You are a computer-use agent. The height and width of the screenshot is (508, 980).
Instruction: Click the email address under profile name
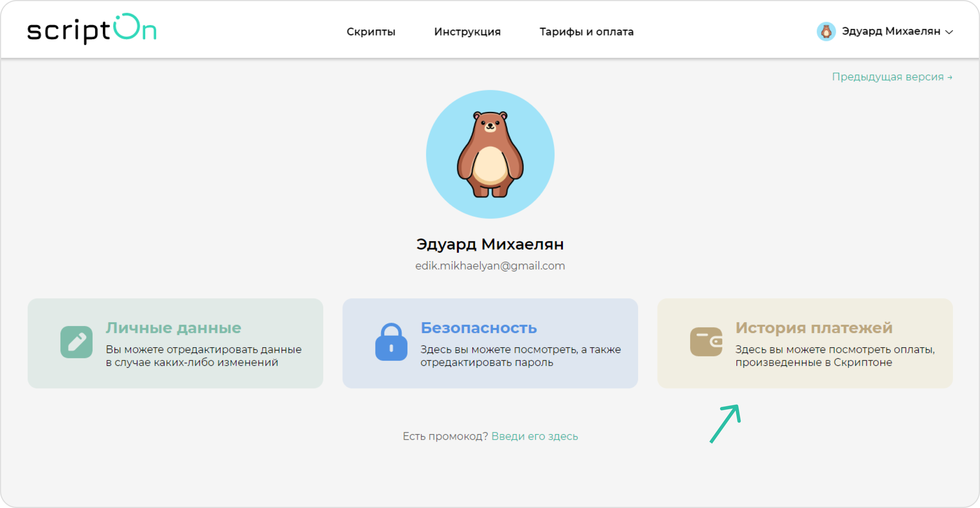click(x=490, y=266)
